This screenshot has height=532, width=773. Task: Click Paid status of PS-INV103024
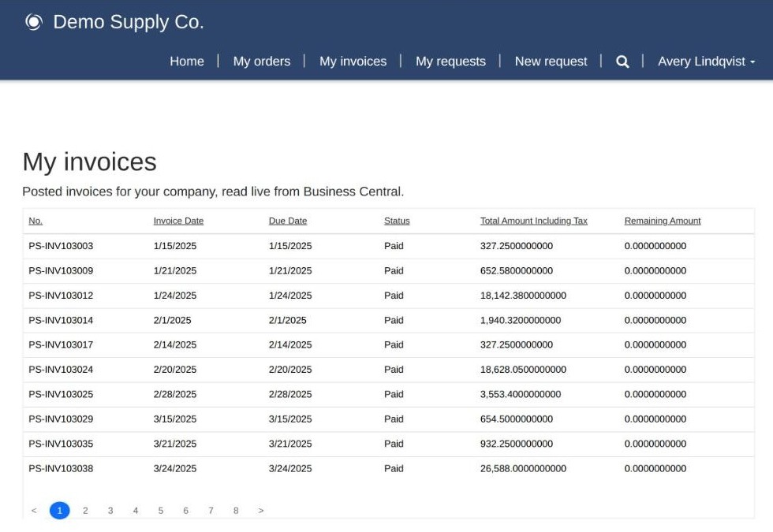(x=394, y=370)
